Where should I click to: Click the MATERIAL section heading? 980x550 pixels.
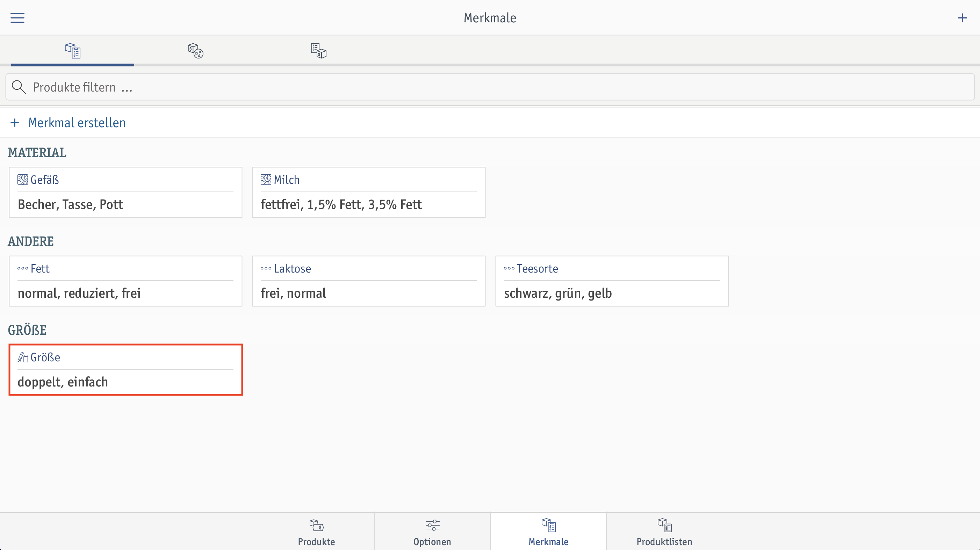[37, 152]
